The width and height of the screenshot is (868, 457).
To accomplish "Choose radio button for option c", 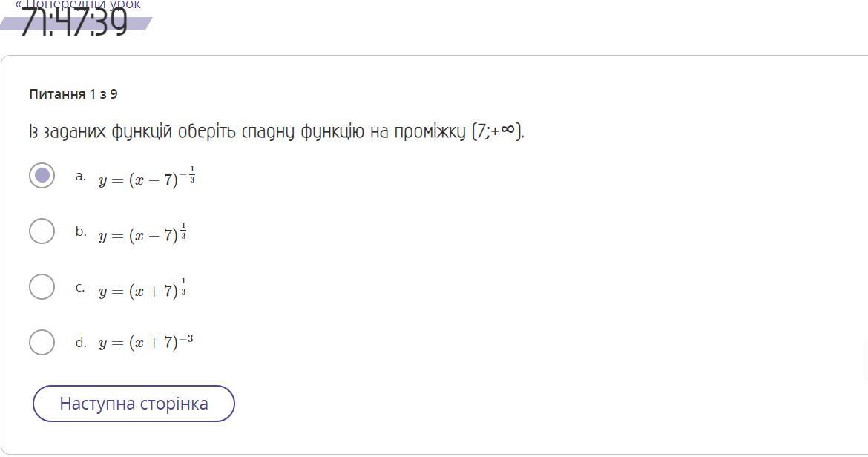I will click(42, 286).
